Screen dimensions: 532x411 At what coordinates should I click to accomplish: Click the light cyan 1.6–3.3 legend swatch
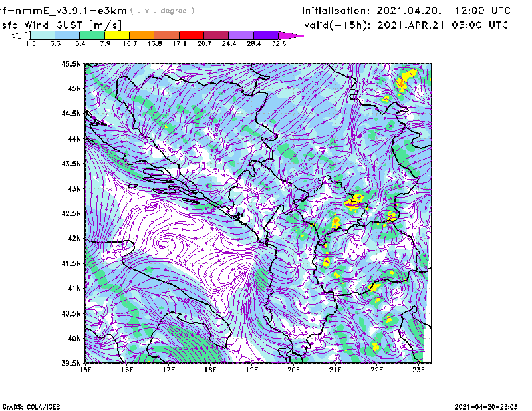click(x=43, y=35)
